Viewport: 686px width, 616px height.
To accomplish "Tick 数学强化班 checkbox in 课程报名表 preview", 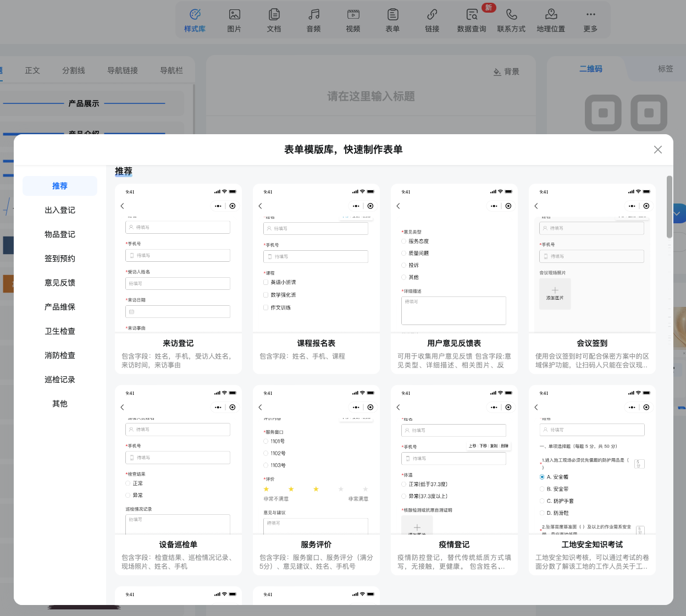I will click(265, 295).
